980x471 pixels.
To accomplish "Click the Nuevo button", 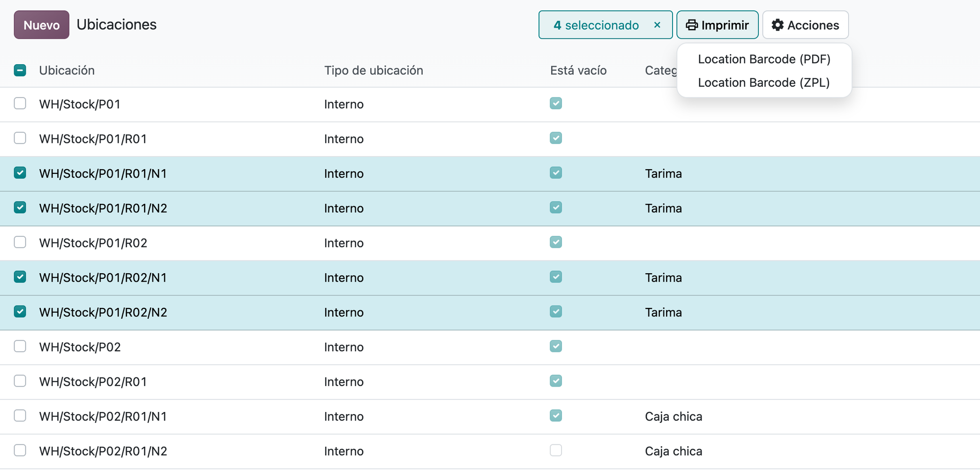I will [x=42, y=25].
